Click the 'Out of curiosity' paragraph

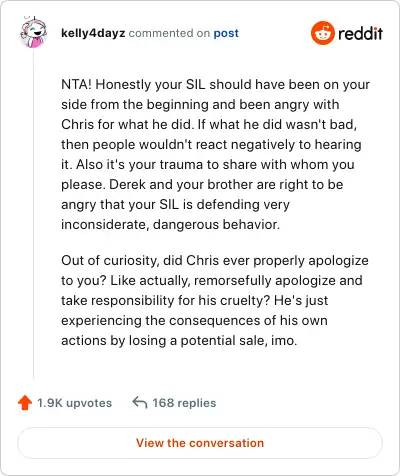(x=215, y=300)
